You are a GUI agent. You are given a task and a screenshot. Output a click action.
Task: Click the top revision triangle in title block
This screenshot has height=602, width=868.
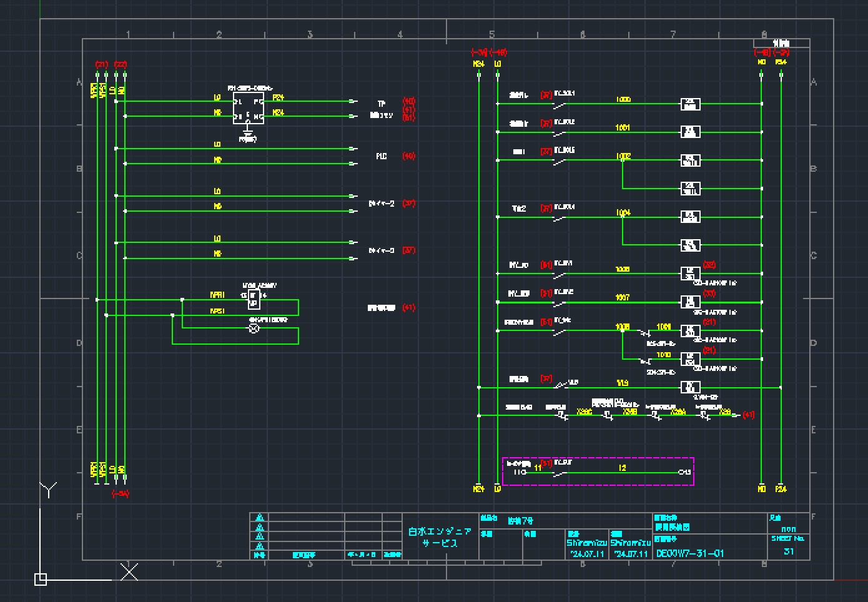[x=260, y=518]
